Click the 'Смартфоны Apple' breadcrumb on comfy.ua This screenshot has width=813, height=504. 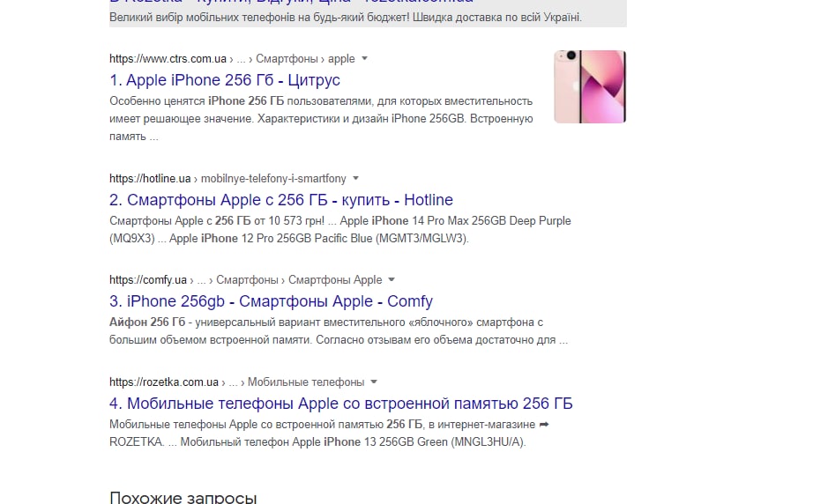335,280
